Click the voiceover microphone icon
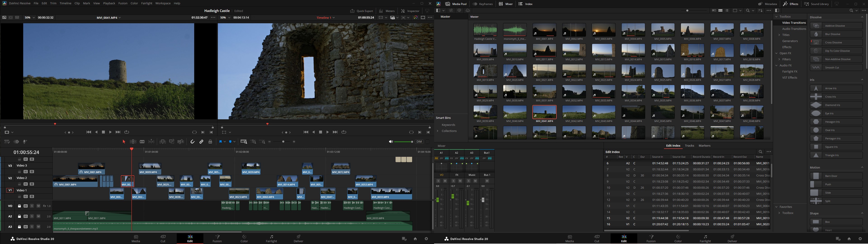 (25, 142)
